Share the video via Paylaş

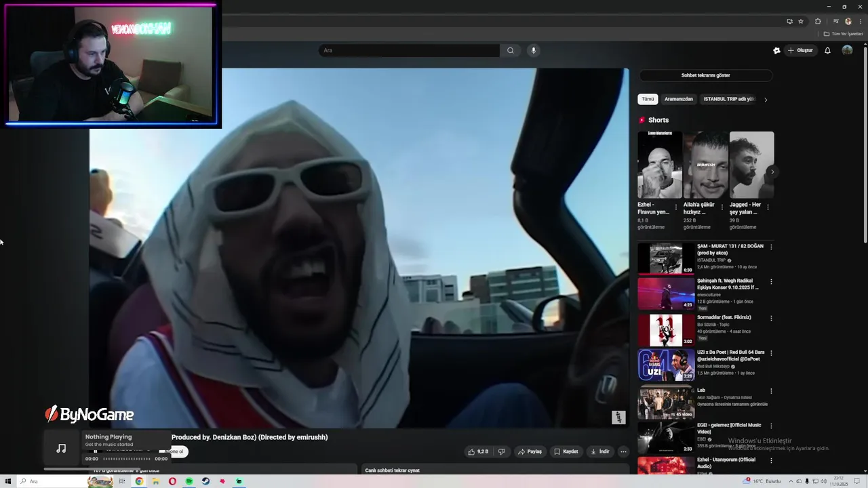point(530,451)
